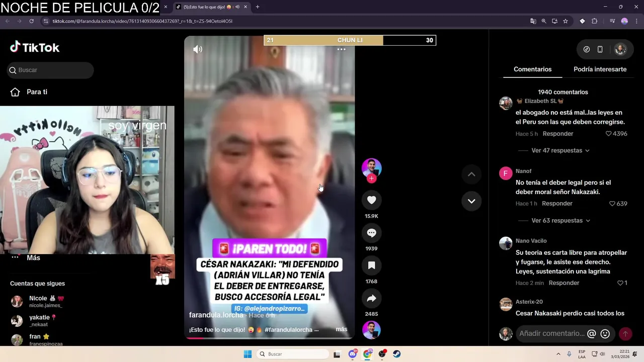Open Discord from the taskbar
Viewport: 644px width, 362px height.
tap(353, 354)
